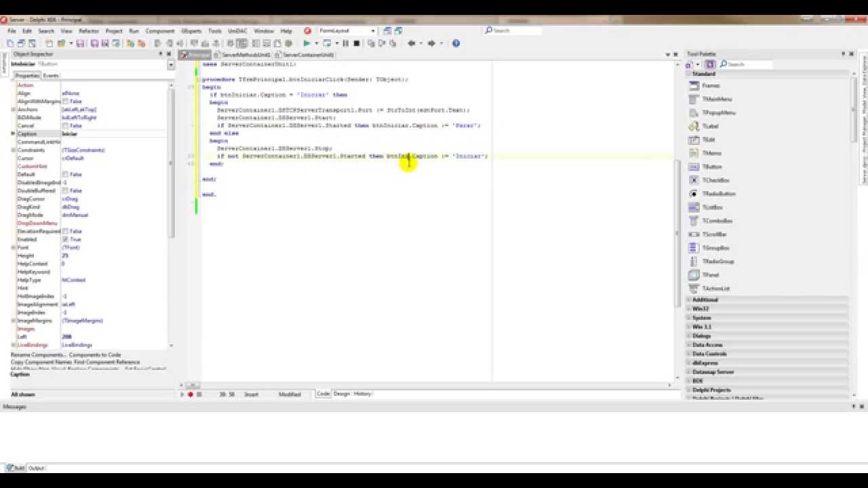Switch to the Events tab in Object Inspector
The height and width of the screenshot is (488, 868).
coord(51,75)
